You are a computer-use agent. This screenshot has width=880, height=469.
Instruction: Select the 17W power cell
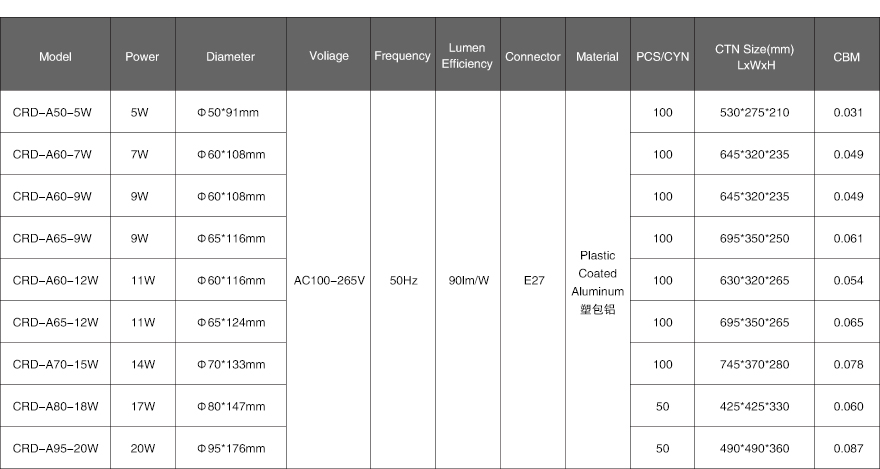pos(143,406)
